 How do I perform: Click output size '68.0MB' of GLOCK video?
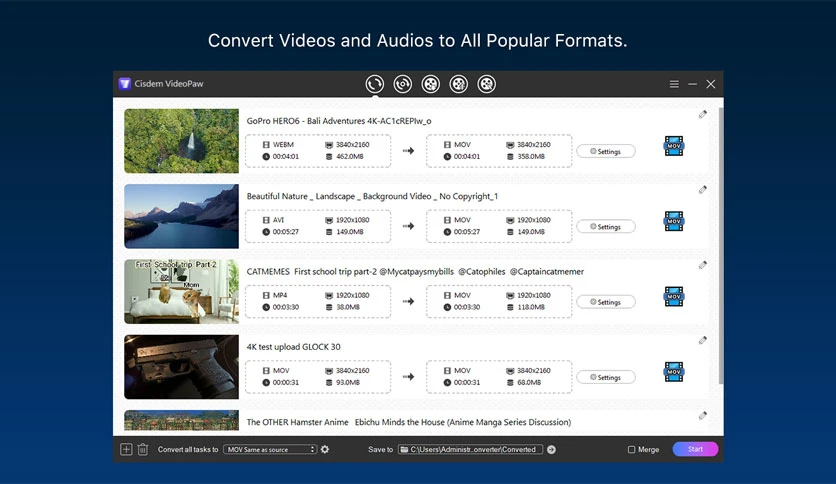529,382
